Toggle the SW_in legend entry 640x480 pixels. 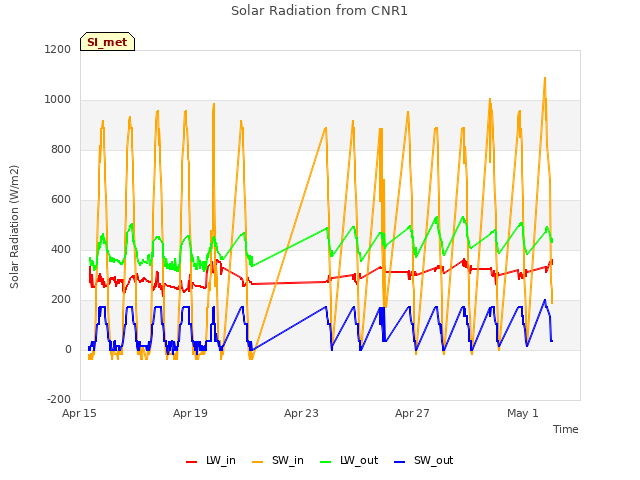point(278,461)
